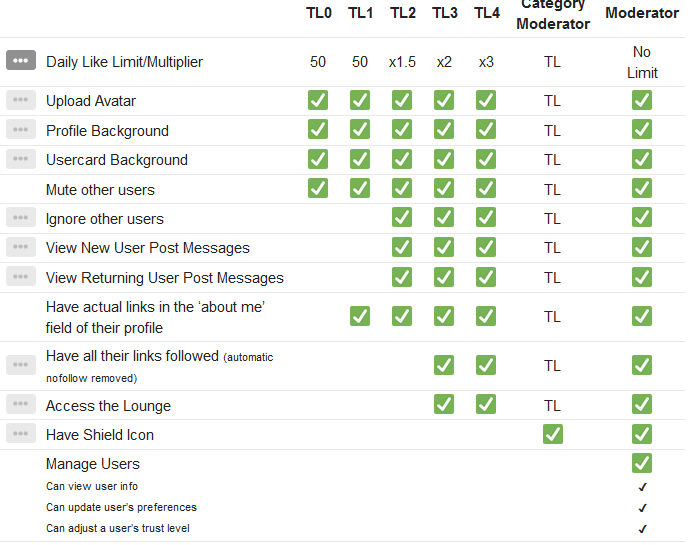
Task: Click ellipsis icon next to Access the Lounge
Action: click(21, 405)
